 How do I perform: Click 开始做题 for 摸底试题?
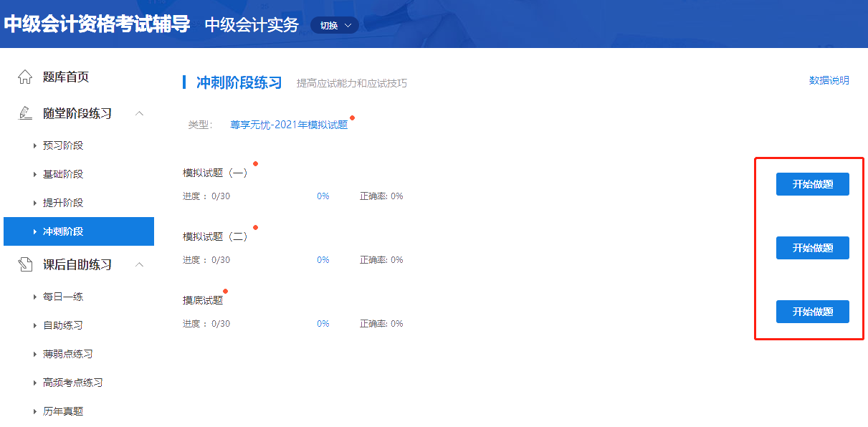click(x=811, y=311)
